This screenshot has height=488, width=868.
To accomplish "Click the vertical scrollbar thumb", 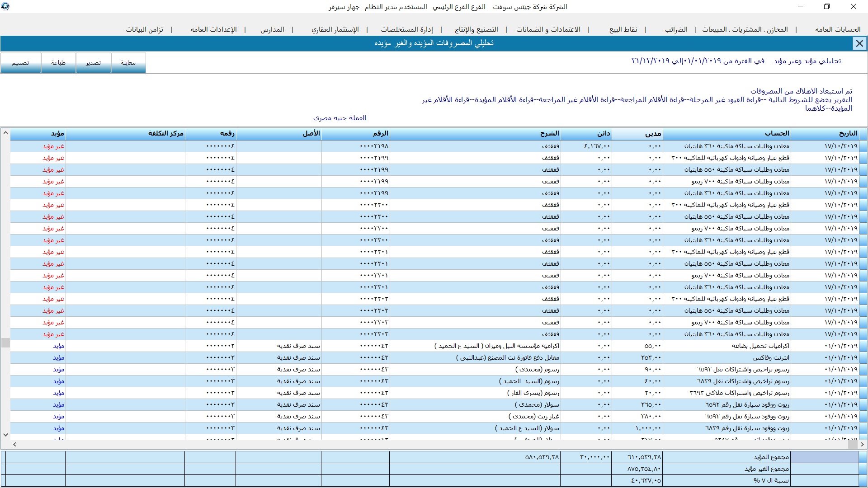I will 5,343.
